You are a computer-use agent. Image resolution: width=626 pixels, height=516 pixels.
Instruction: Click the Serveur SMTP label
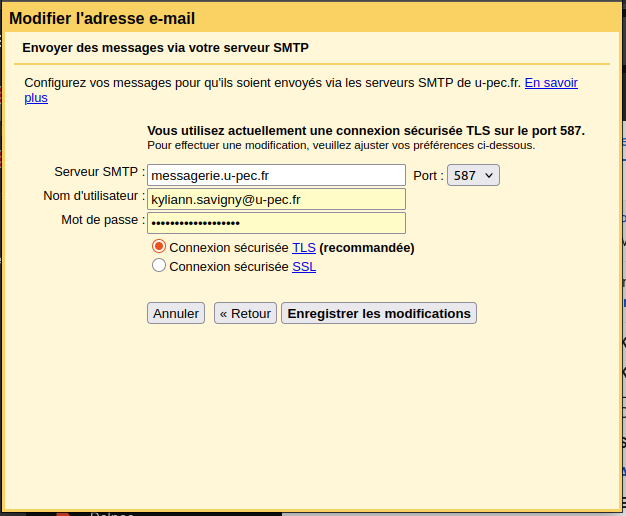point(98,172)
